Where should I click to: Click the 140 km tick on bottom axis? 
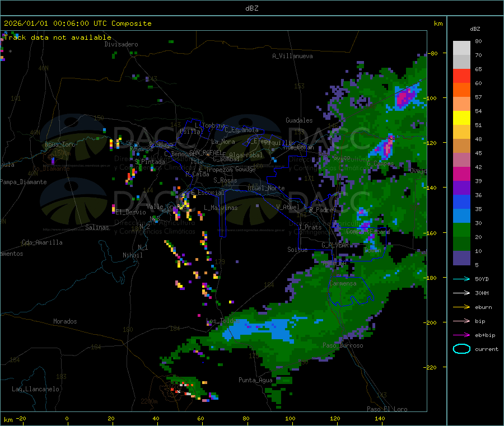click(x=380, y=418)
